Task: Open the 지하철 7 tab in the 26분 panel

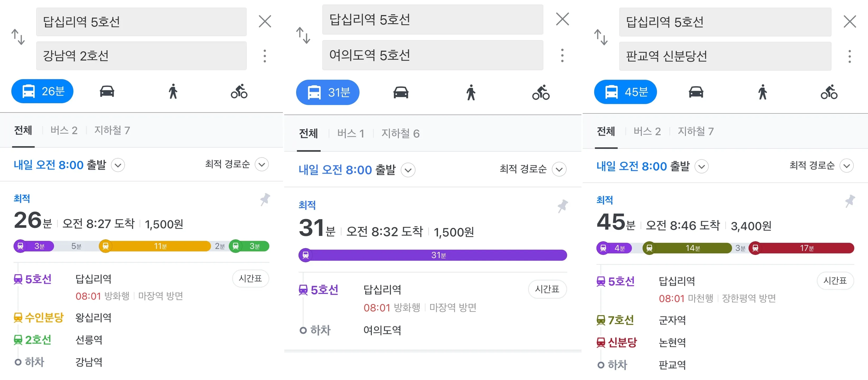Action: 112,130
